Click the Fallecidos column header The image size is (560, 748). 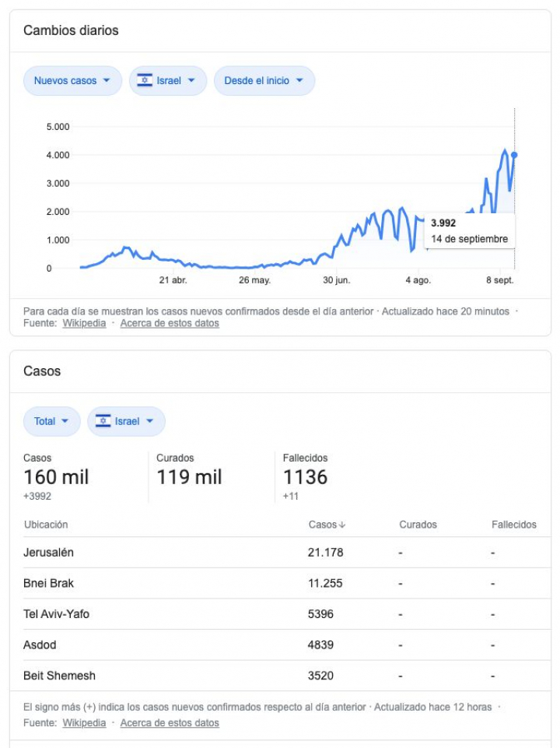(x=513, y=525)
